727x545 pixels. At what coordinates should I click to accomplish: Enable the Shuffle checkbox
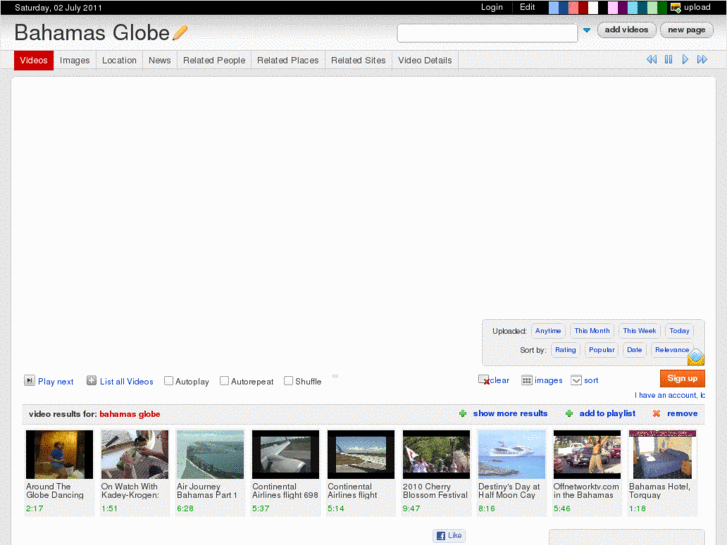[288, 381]
